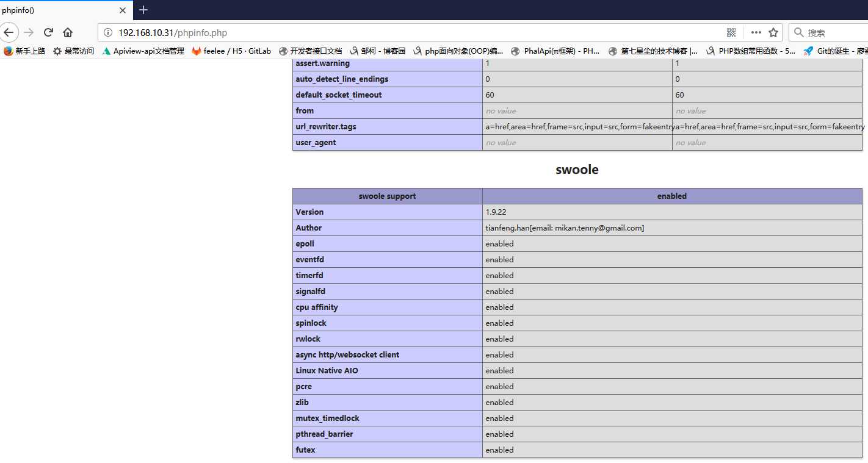Click the Firefox icon of 新手上路 bookmark
Image resolution: width=868 pixels, height=463 pixels.
8,51
